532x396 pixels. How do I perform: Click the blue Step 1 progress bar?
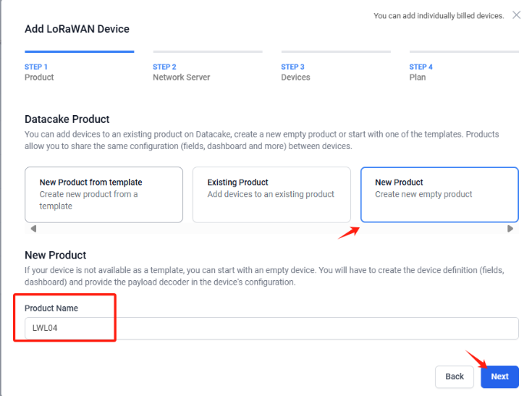(x=79, y=51)
